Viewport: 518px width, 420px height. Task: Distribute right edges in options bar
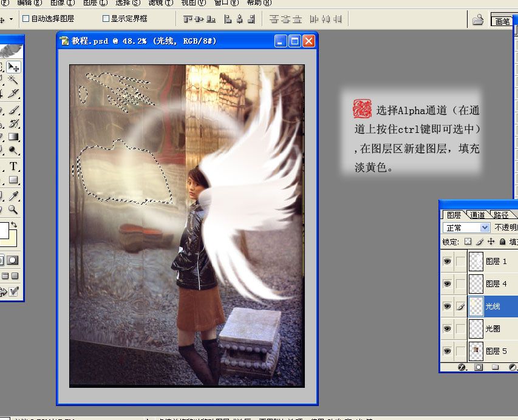tap(337, 19)
